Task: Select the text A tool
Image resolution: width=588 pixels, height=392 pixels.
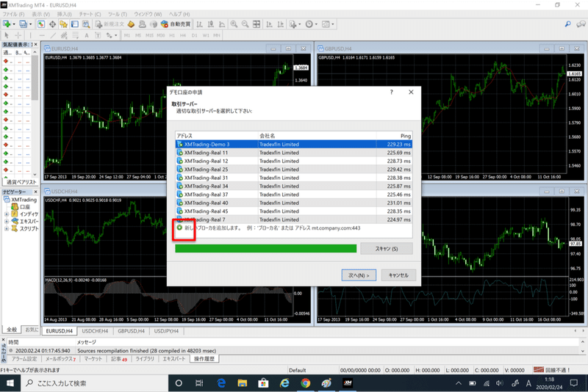Action: coord(87,35)
